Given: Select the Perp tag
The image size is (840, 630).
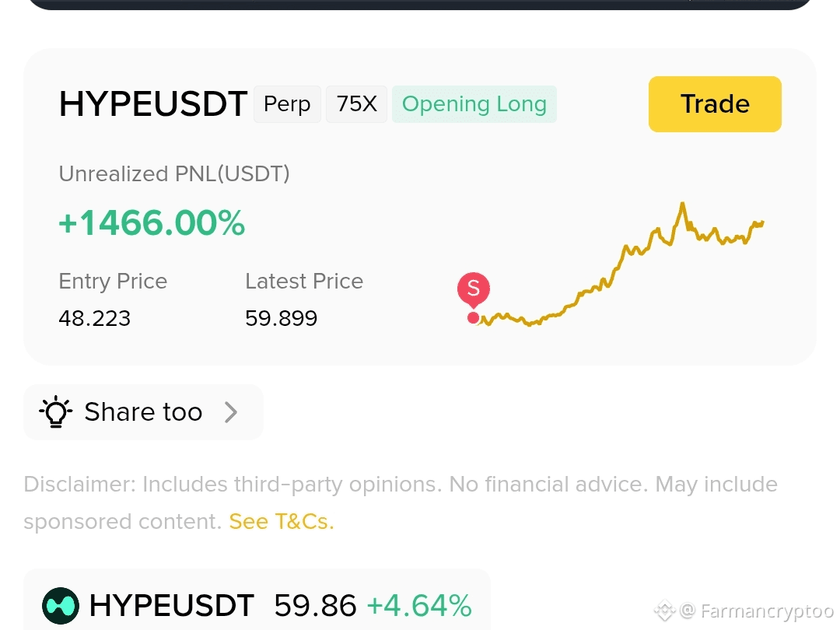Looking at the screenshot, I should pyautogui.click(x=287, y=104).
